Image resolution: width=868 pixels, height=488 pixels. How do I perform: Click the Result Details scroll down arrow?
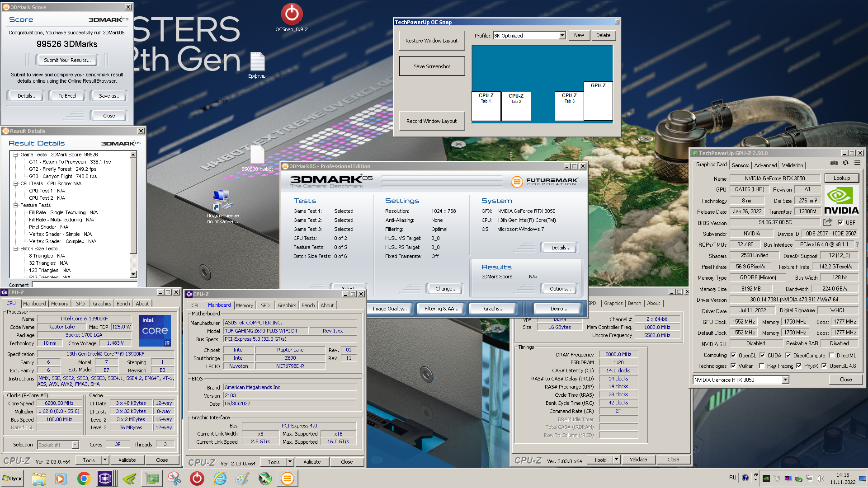[x=133, y=274]
